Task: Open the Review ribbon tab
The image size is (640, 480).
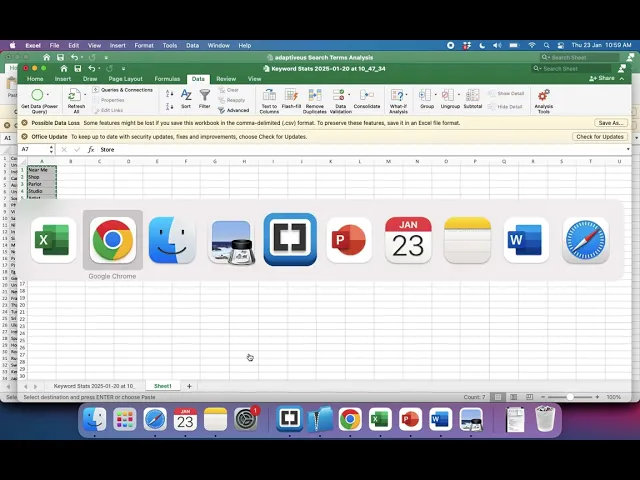Action: (226, 79)
